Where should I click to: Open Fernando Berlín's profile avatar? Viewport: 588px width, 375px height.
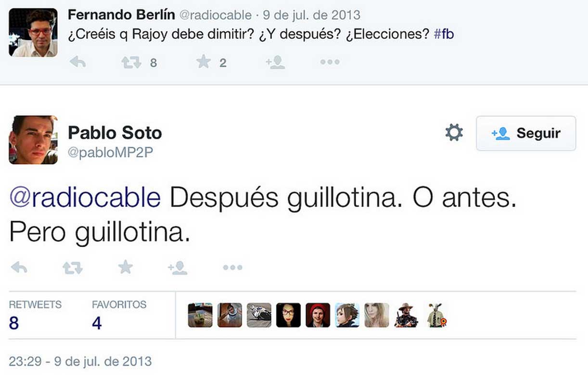[x=33, y=33]
